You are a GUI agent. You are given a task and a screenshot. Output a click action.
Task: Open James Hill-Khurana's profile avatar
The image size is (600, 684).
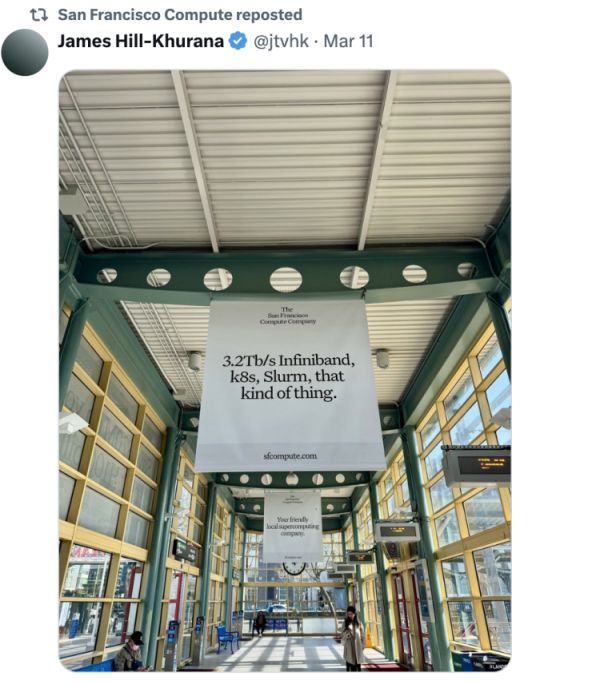click(25, 52)
